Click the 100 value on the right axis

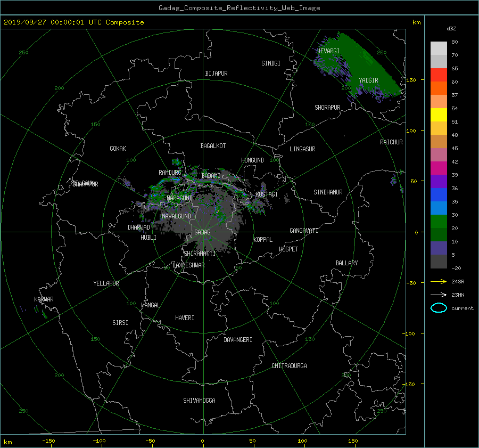tap(411, 131)
